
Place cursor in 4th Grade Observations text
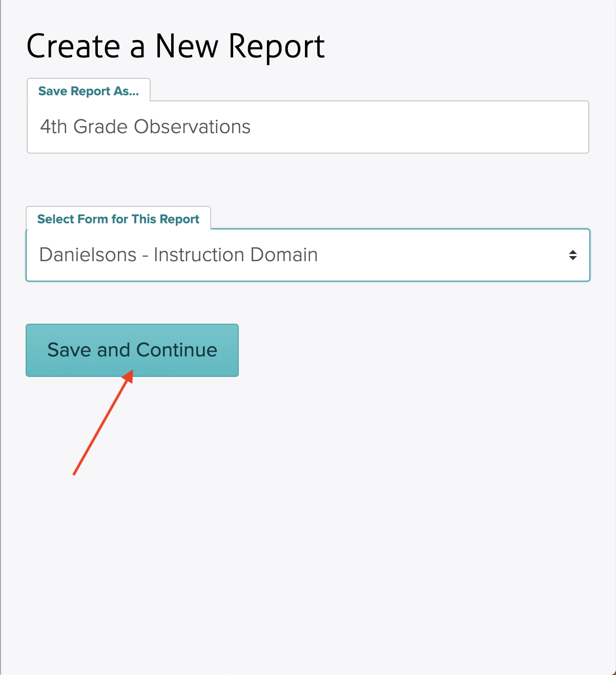pos(146,126)
